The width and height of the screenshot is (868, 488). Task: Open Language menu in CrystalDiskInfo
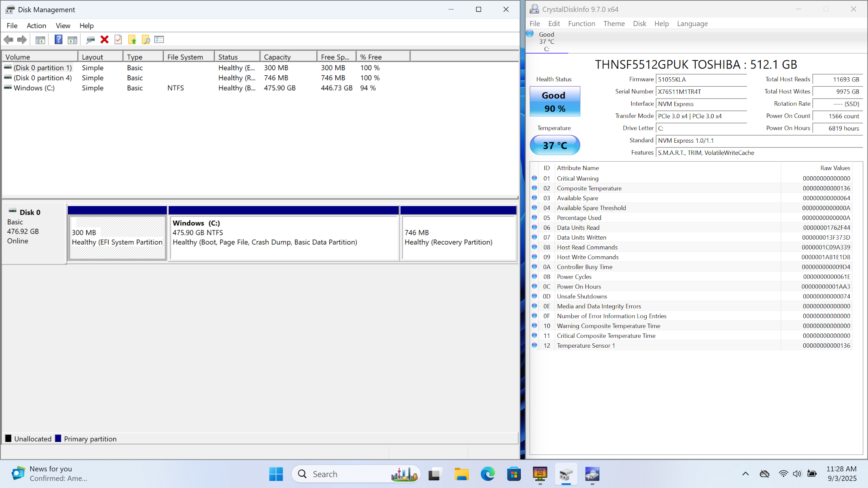(x=692, y=24)
